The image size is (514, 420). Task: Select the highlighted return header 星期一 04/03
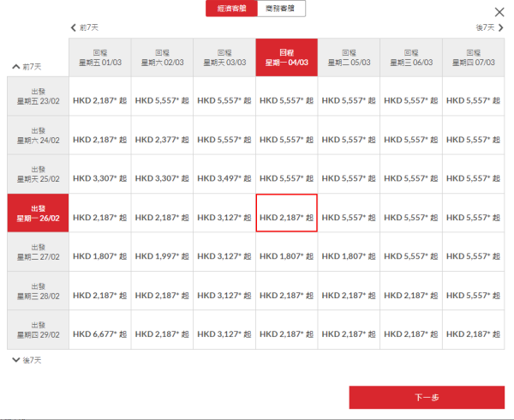pos(286,57)
